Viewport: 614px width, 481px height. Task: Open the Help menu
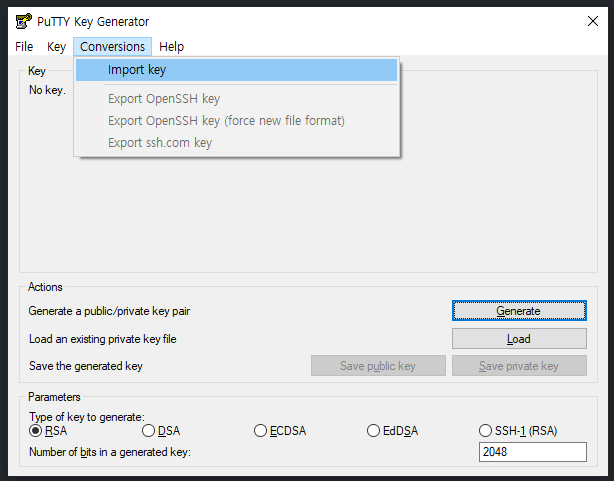pos(171,46)
